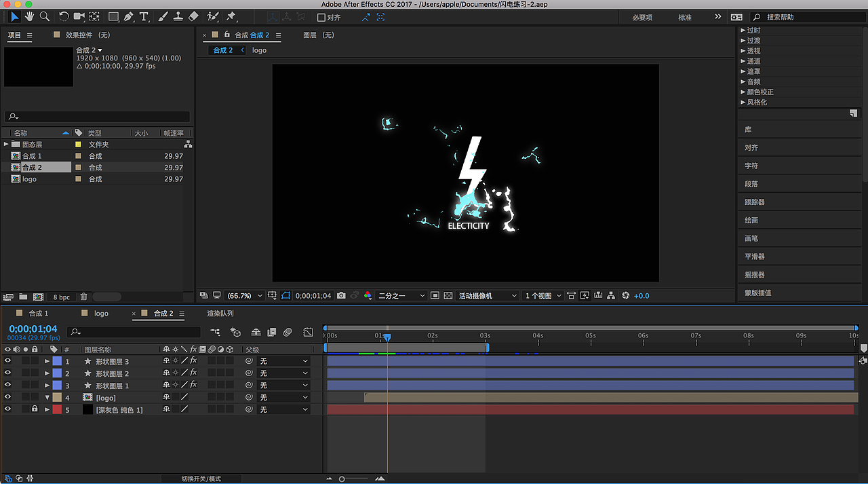Image resolution: width=868 pixels, height=484 pixels.
Task: Open the 二分之一 resolution dropdown
Action: 401,295
